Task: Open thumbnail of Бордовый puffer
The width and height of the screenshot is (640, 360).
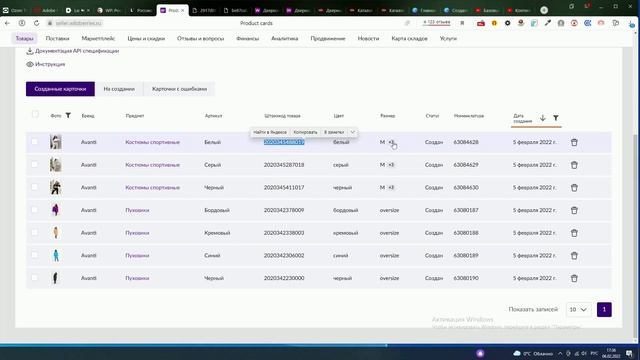Action: pos(56,210)
